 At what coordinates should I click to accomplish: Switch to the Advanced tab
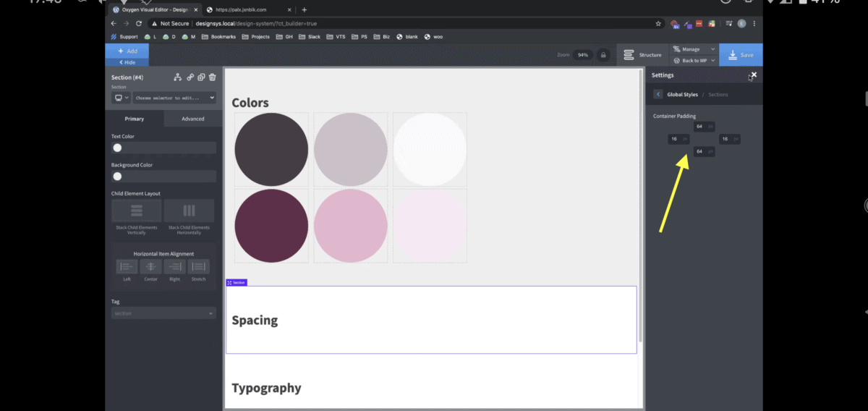coord(192,119)
